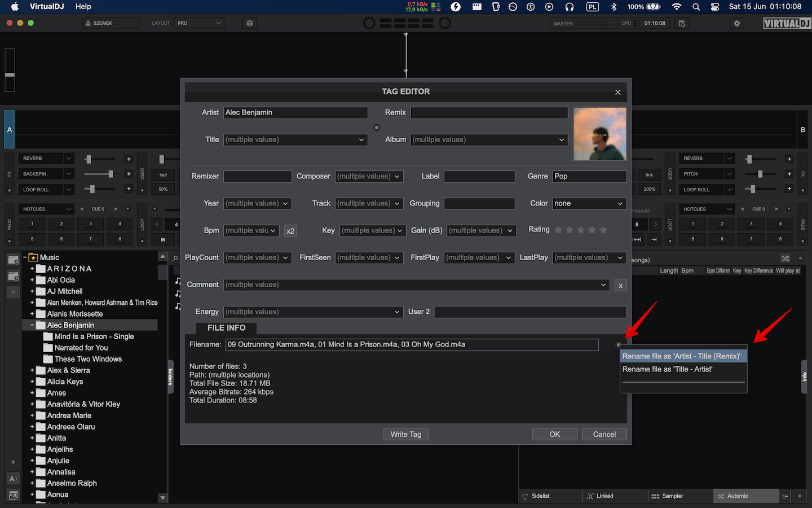Viewport: 812px width, 508px height.
Task: Set rating to five stars
Action: (603, 230)
